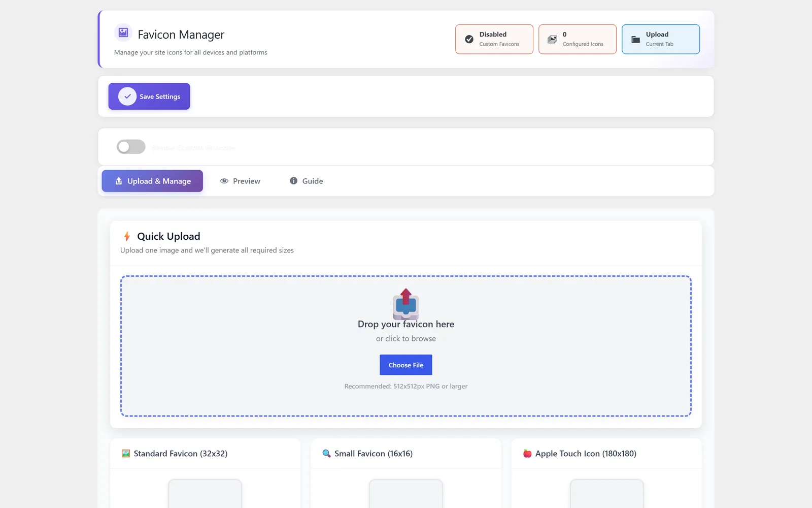Viewport: 812px width, 508px height.
Task: Click the apple icon beside Apple Touch Icon
Action: tap(527, 454)
